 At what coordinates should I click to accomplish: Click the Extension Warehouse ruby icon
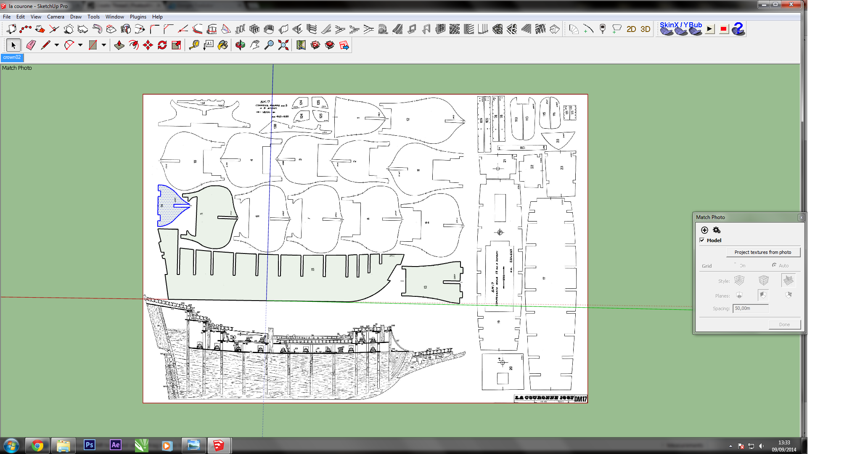pyautogui.click(x=330, y=45)
